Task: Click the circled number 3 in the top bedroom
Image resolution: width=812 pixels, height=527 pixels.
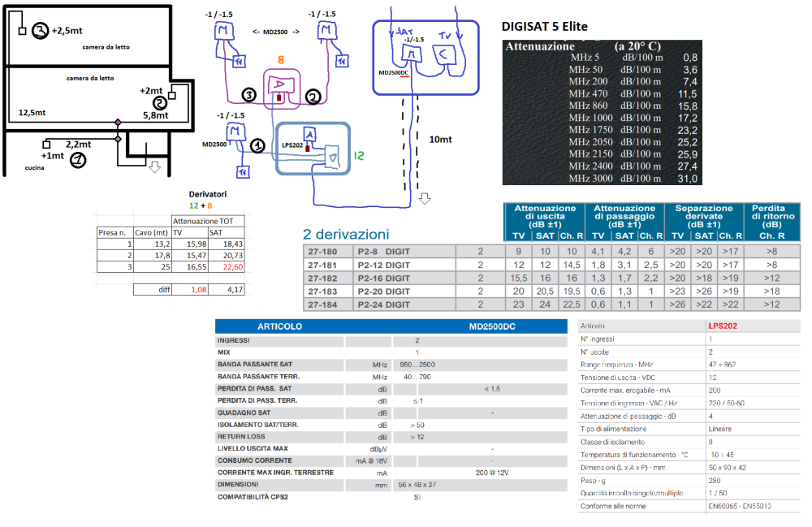Action: pos(40,31)
